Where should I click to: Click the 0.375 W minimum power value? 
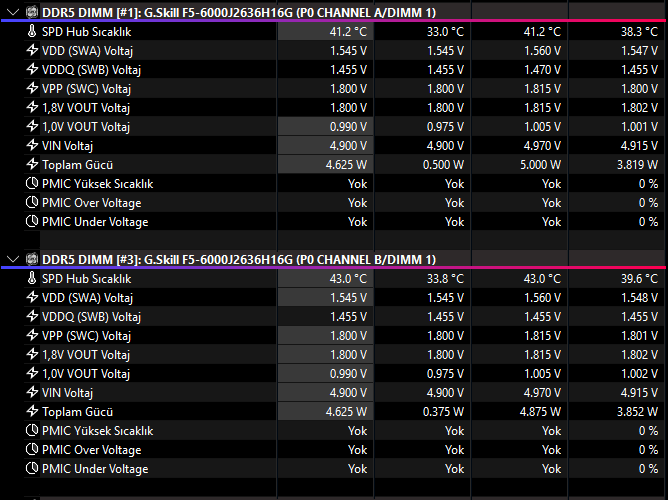(x=443, y=412)
